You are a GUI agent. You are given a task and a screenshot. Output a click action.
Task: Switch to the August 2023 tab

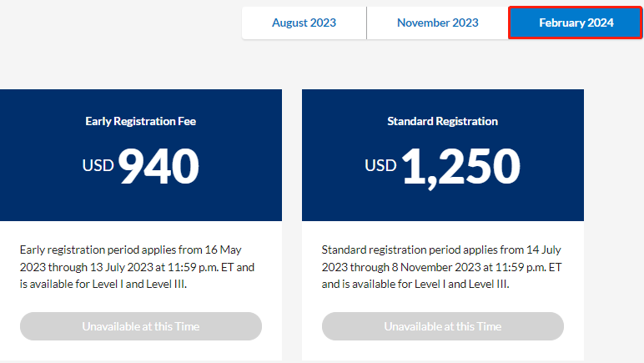tap(304, 23)
